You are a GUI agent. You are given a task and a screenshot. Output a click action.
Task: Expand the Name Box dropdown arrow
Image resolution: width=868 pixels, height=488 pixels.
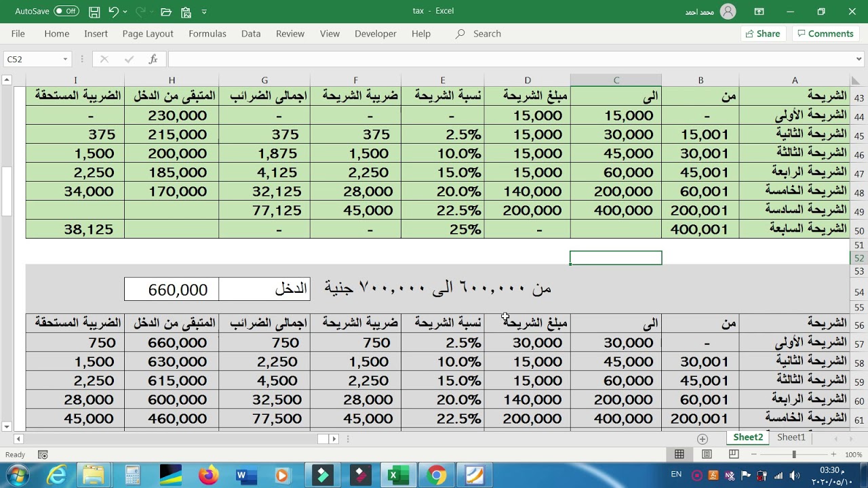65,59
